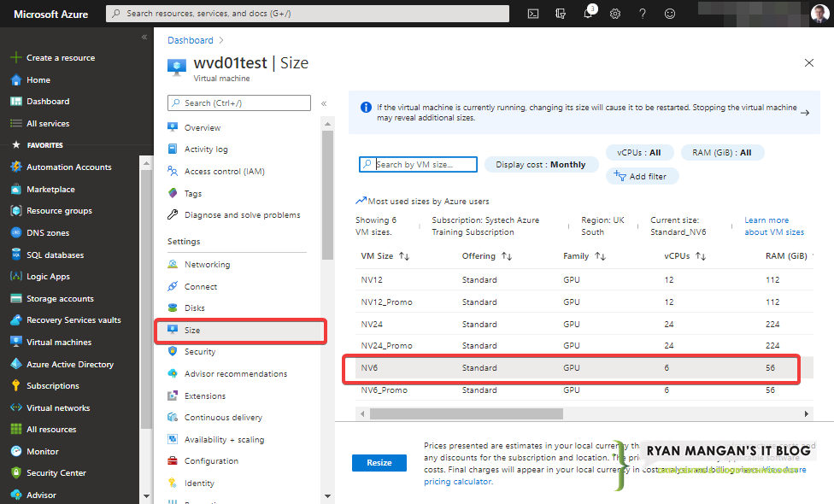834x504 pixels.
Task: Open Availability + scaling
Action: point(224,440)
